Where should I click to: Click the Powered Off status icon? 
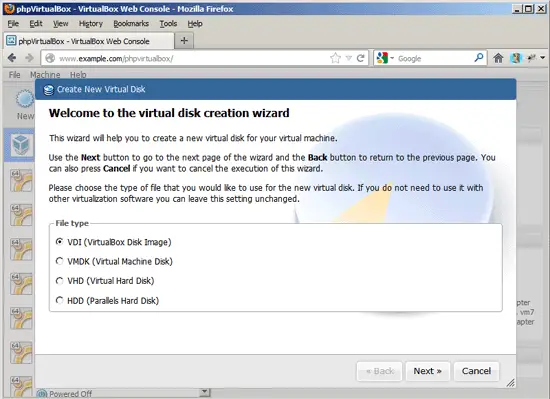pos(42,394)
